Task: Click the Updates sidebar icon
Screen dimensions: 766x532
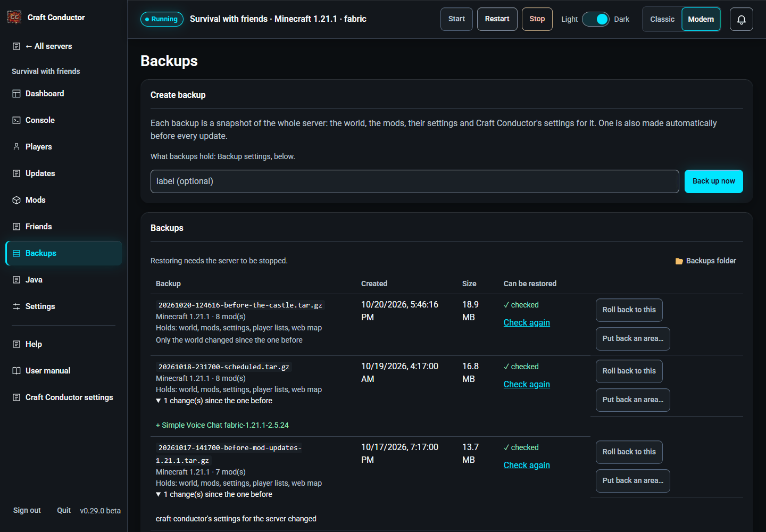Action: 16,173
